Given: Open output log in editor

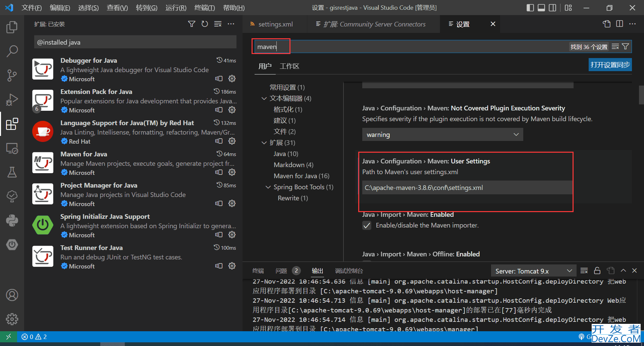Looking at the screenshot, I should click(x=610, y=270).
